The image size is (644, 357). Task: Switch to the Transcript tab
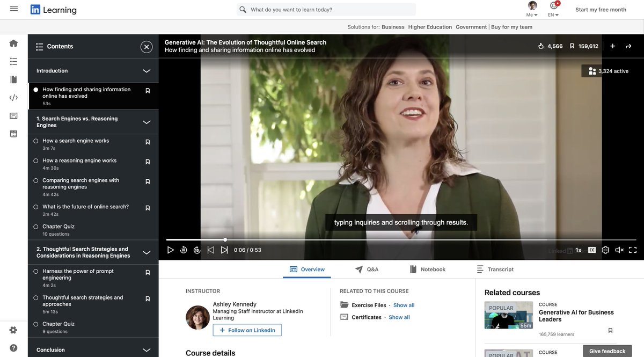(495, 269)
